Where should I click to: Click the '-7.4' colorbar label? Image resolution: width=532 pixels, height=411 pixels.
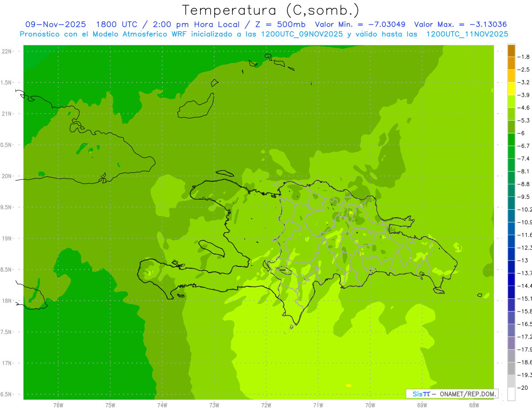click(524, 159)
